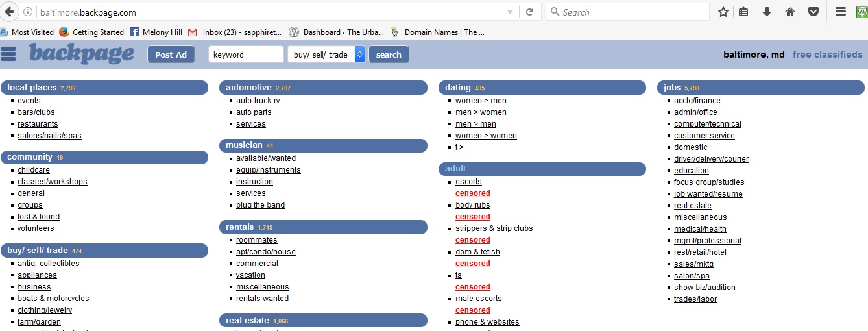
Task: Open Domain Names bookmark
Action: coord(437,32)
